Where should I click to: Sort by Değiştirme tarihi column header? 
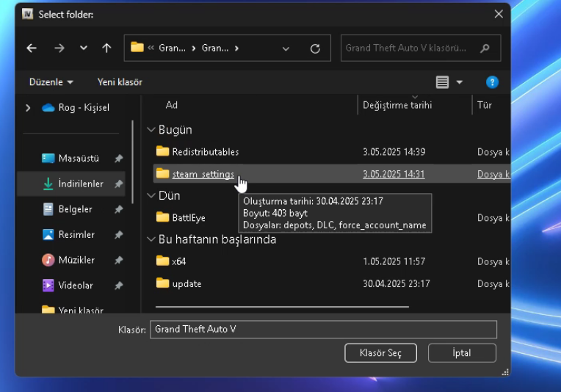click(397, 105)
